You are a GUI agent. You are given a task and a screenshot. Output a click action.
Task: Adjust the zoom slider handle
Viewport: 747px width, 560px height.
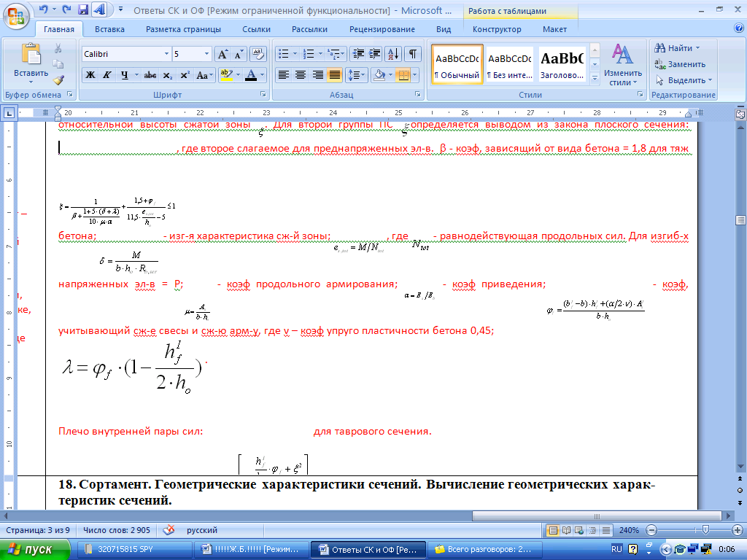(705, 530)
